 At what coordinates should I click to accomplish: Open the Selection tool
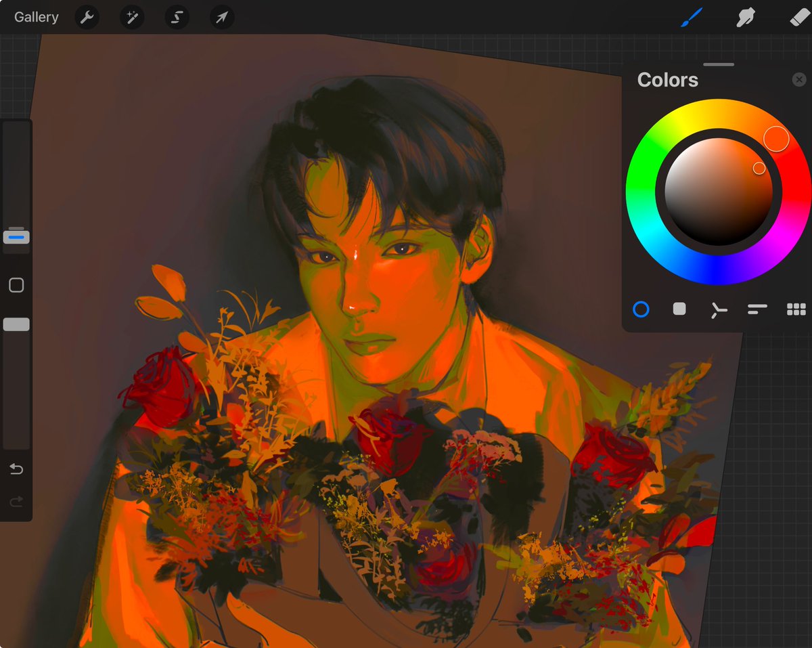177,17
